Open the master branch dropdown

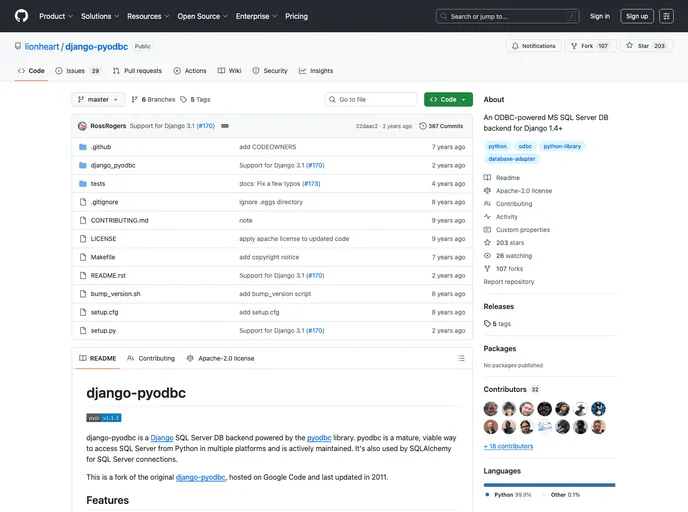[98, 100]
